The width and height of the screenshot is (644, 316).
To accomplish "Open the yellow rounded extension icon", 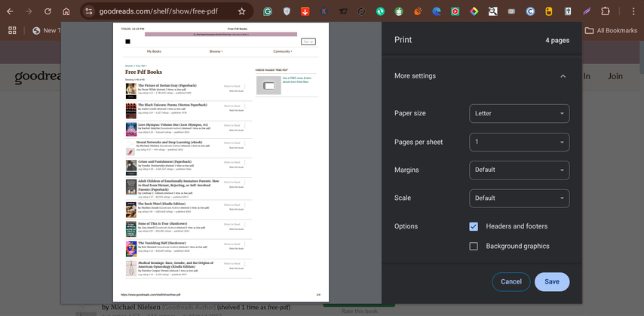I will coord(549,11).
